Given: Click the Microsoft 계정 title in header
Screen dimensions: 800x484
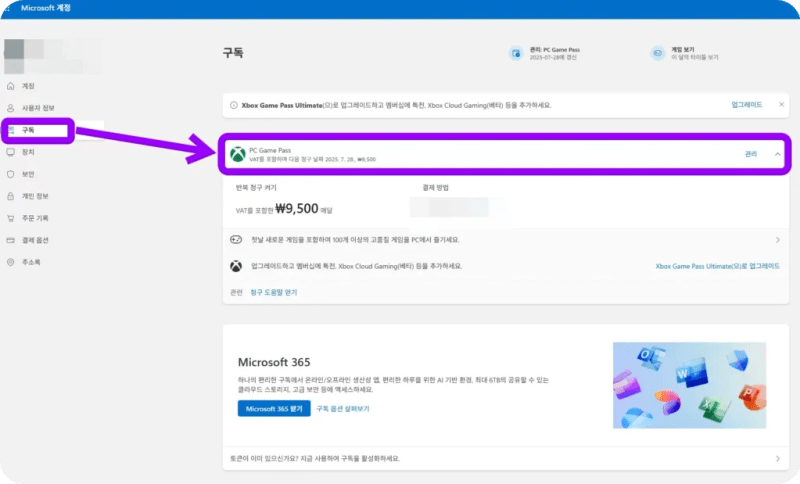Looking at the screenshot, I should (46, 8).
